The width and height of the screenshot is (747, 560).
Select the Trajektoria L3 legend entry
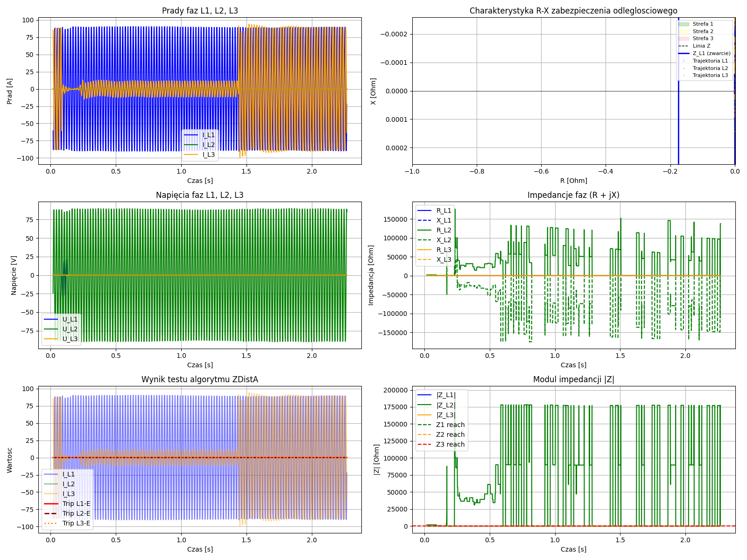click(x=710, y=75)
